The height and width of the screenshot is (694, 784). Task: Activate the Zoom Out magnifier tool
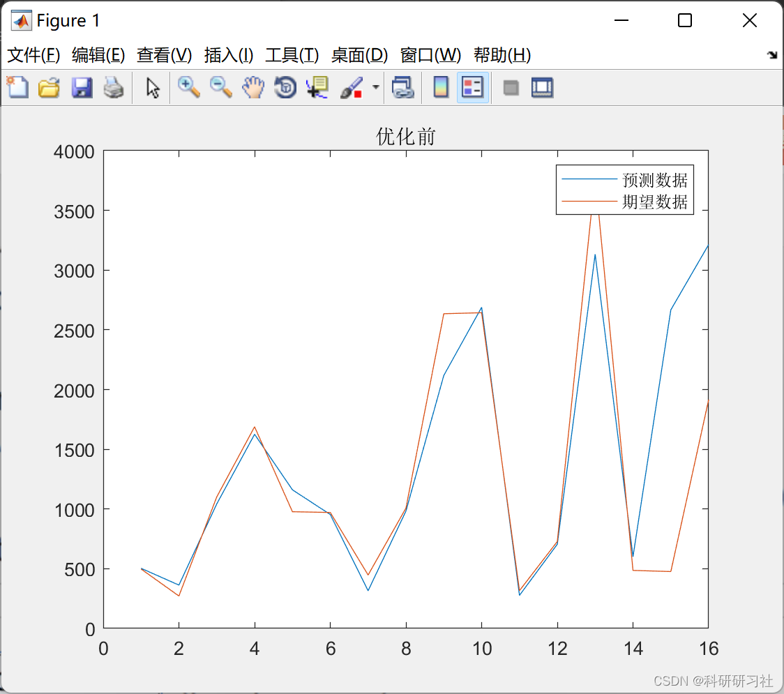[x=220, y=87]
